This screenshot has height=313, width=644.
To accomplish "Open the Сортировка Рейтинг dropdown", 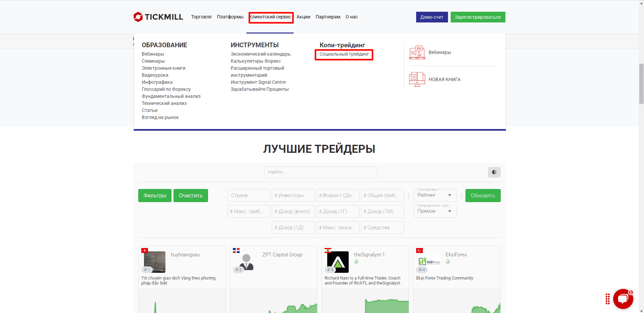I will click(435, 195).
